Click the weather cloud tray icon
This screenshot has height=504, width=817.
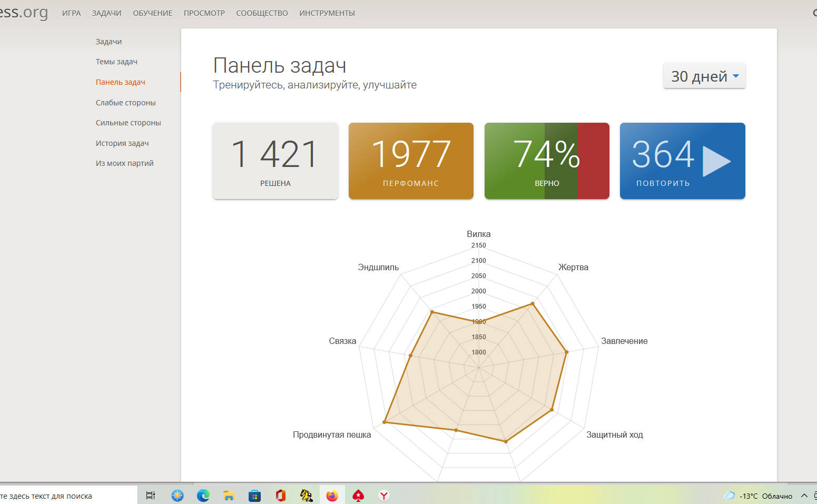[x=729, y=496]
